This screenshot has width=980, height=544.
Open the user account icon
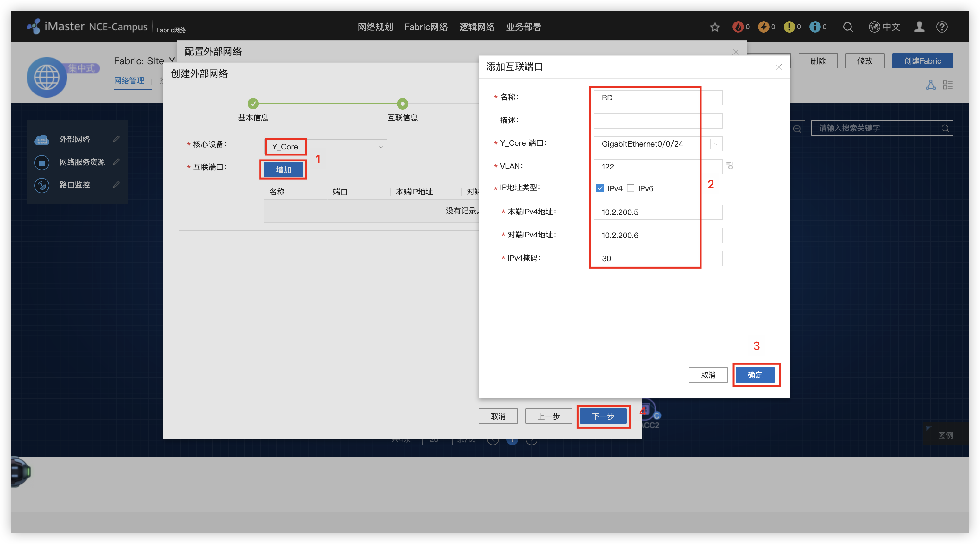pos(919,27)
